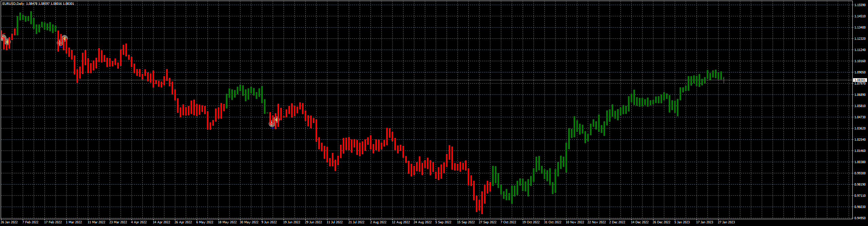This screenshot has width=868, height=226.
Task: Click the 5 Sep 2022 date label
Action: pos(444,222)
